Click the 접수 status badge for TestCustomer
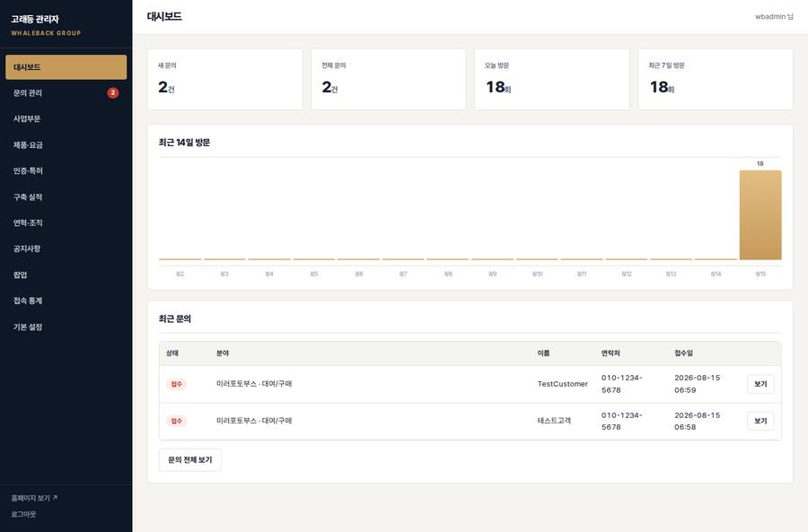The width and height of the screenshot is (808, 532). click(176, 384)
